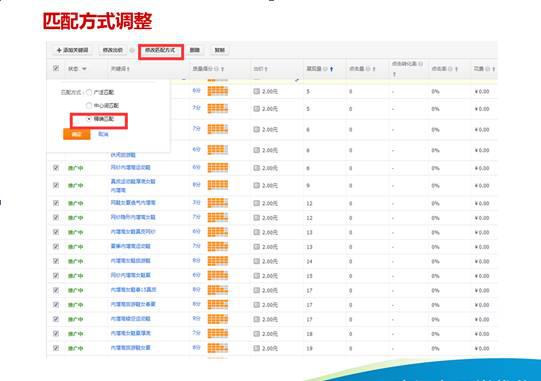The height and width of the screenshot is (381, 541).
Task: Open the two-line keyword link with 9 impressions
Action: pos(133,186)
